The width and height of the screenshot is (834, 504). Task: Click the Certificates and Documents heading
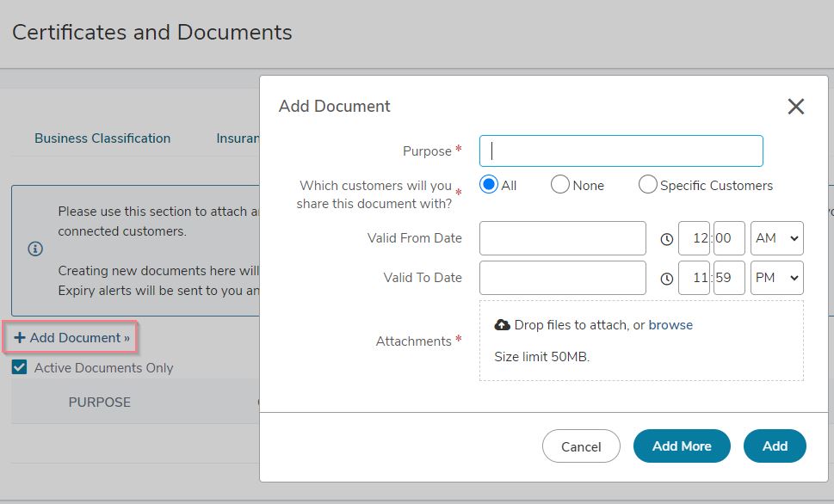coord(152,32)
